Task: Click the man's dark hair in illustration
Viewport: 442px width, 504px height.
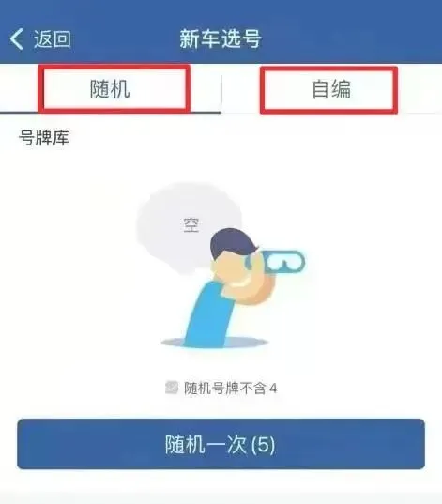Action: 232,243
